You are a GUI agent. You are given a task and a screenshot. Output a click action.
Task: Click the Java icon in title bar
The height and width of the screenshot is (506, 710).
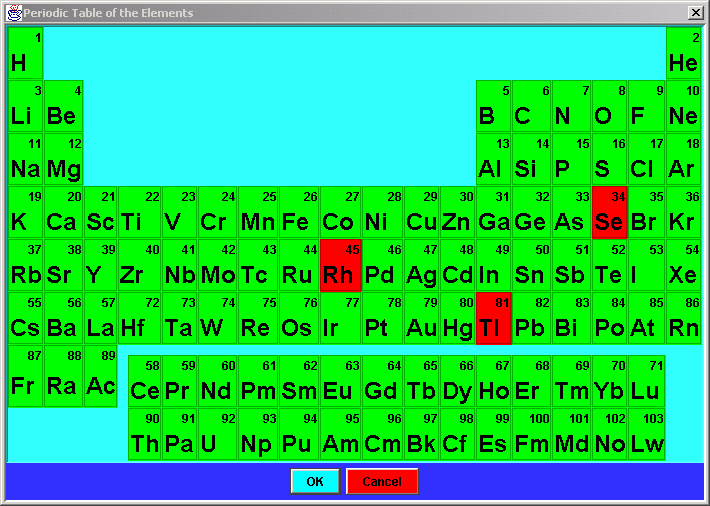click(x=13, y=13)
